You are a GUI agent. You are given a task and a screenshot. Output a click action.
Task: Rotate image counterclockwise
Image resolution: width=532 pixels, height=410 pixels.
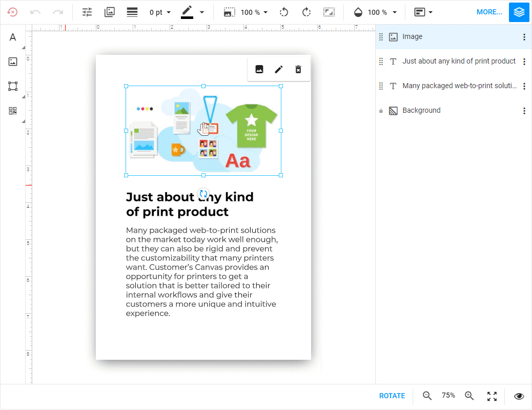click(283, 12)
